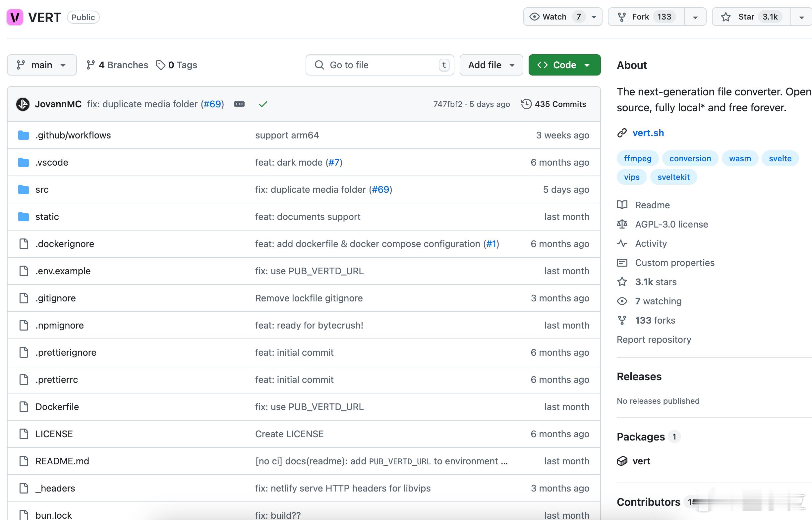Toggle Star on the repository
Viewport: 812px width, 520px height.
pyautogui.click(x=751, y=17)
